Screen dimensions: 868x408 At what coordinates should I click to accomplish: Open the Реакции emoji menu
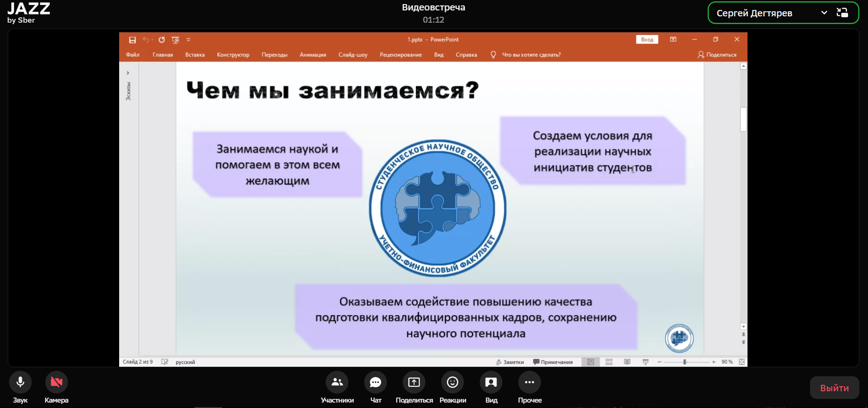(453, 382)
